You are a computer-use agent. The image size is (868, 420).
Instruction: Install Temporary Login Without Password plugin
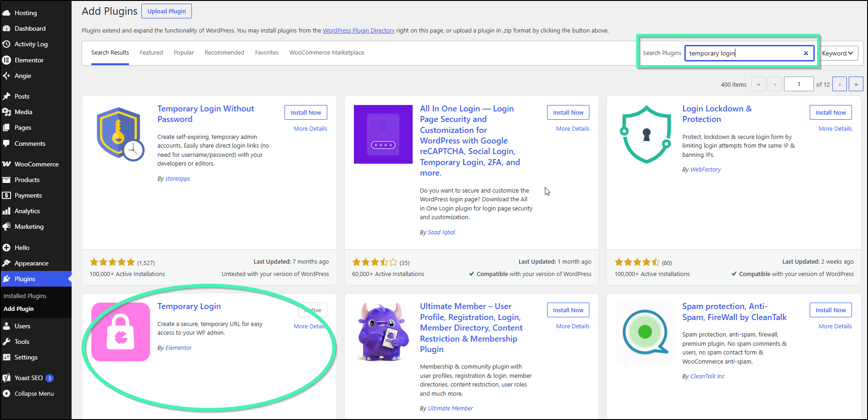[x=306, y=112]
